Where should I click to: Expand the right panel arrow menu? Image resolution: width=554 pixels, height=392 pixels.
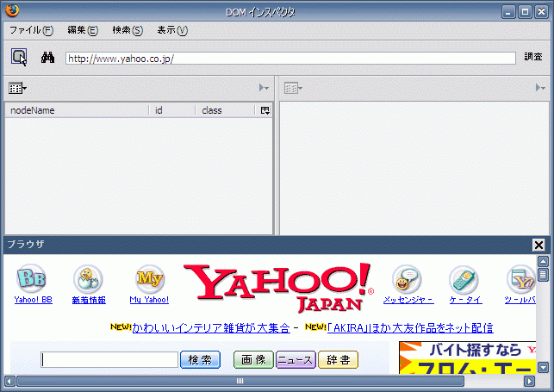[540, 88]
